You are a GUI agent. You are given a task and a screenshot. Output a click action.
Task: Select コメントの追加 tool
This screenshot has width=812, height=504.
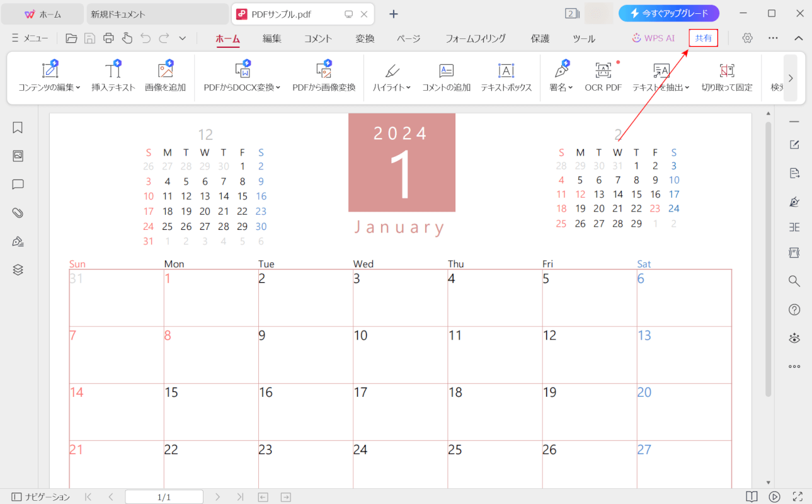point(447,77)
